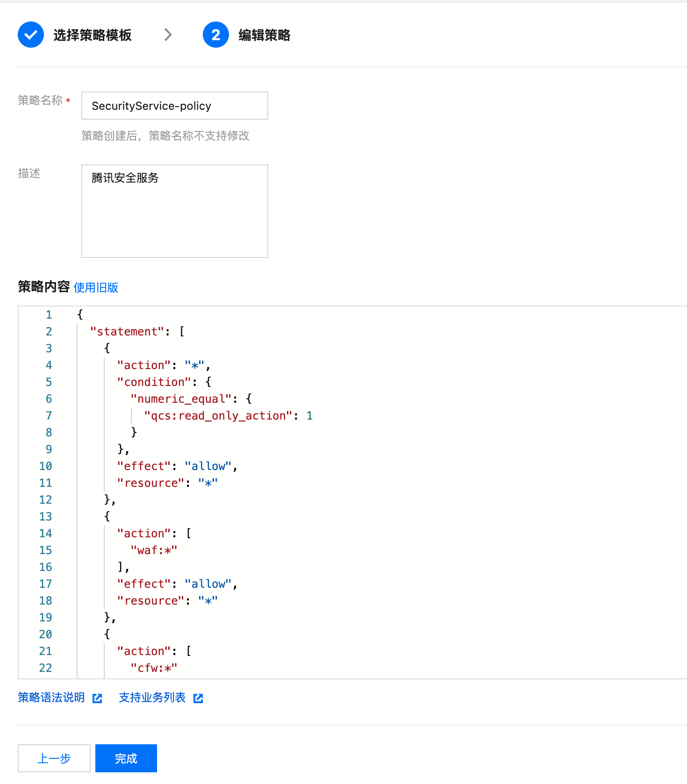Select the 编辑策略 step label
Screen dimensions: 687x784
pos(265,35)
